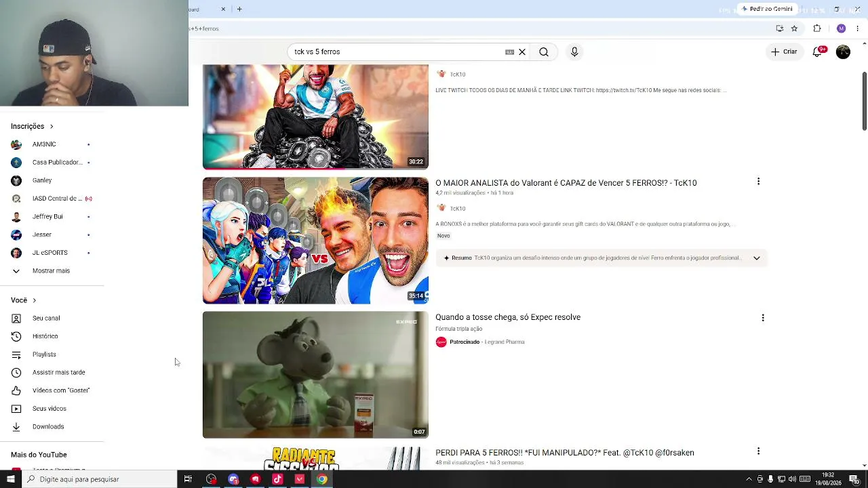Viewport: 868px width, 488px height.
Task: Open Google Chrome on the taskbar
Action: point(322,479)
